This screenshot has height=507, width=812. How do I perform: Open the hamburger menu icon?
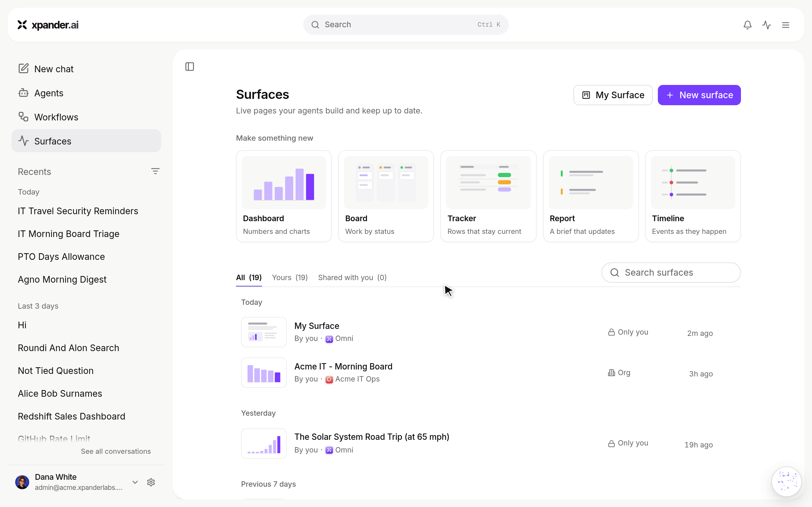coord(785,25)
